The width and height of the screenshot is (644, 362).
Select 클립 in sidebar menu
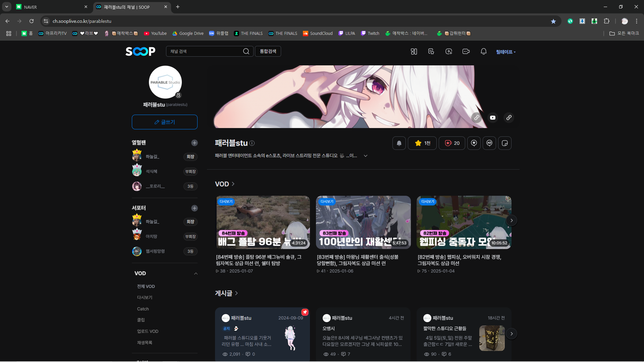[x=141, y=320]
